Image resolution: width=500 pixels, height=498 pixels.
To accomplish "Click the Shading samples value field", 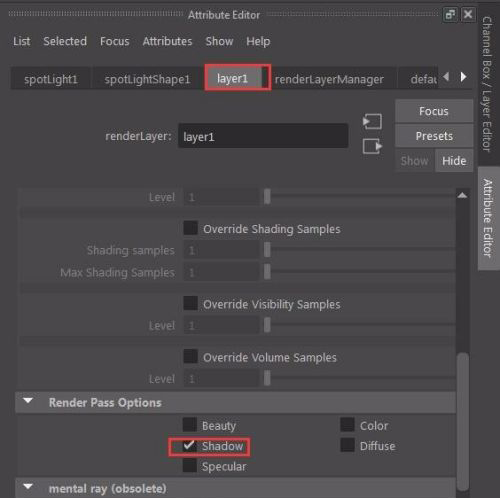I will pos(222,250).
